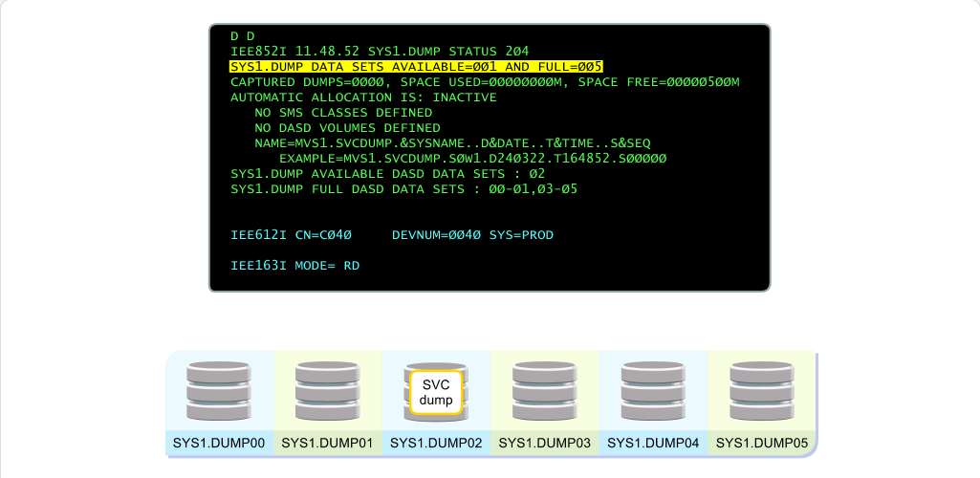The height and width of the screenshot is (478, 980).
Task: Click the SVC dump badge on SYS1.DUMP02
Action: coord(436,392)
